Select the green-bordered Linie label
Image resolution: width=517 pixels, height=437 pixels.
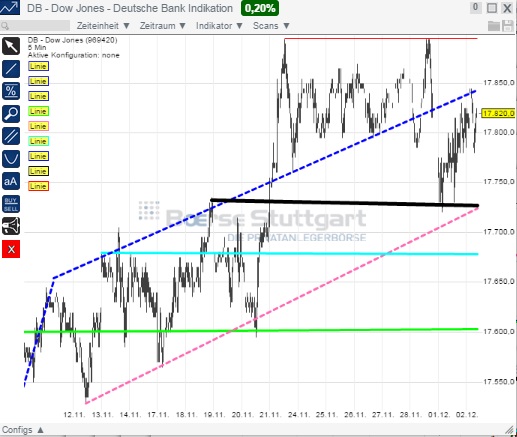point(38,111)
